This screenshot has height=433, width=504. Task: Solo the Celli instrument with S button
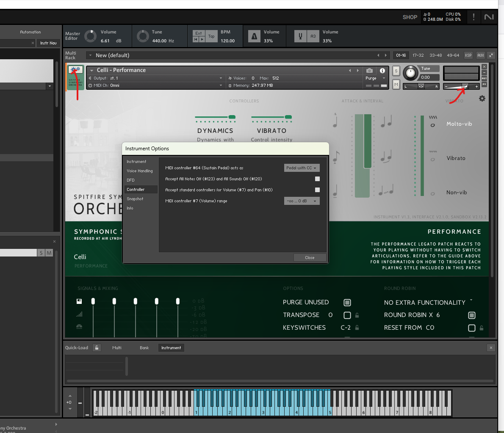396,71
